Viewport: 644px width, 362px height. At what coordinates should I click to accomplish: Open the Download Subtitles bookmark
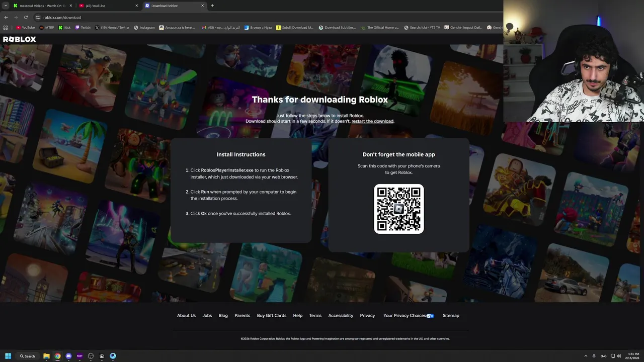pyautogui.click(x=337, y=28)
